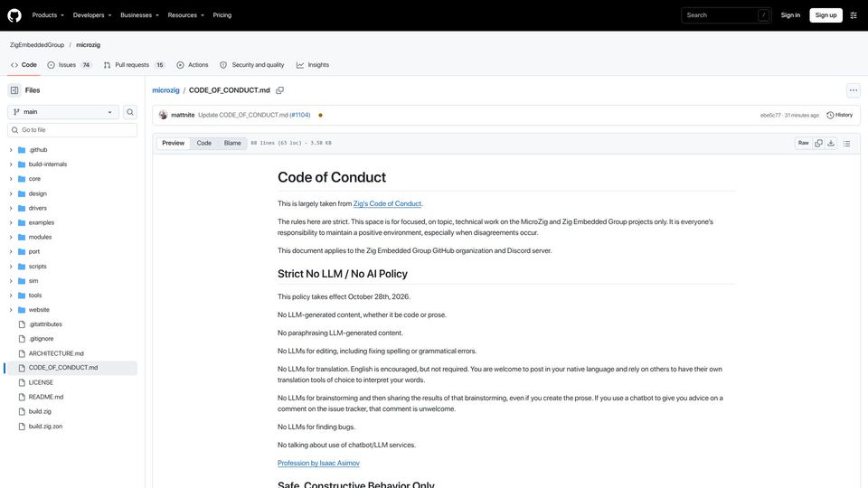Viewport: 868px width, 488px height.
Task: Open Zig's Code of Conduct link
Action: point(388,203)
